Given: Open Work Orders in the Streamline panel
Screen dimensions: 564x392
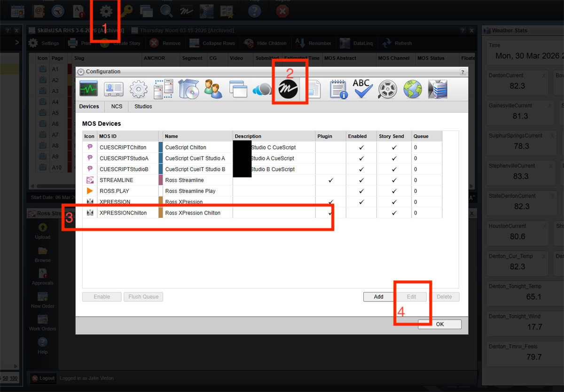Looking at the screenshot, I should tap(42, 323).
